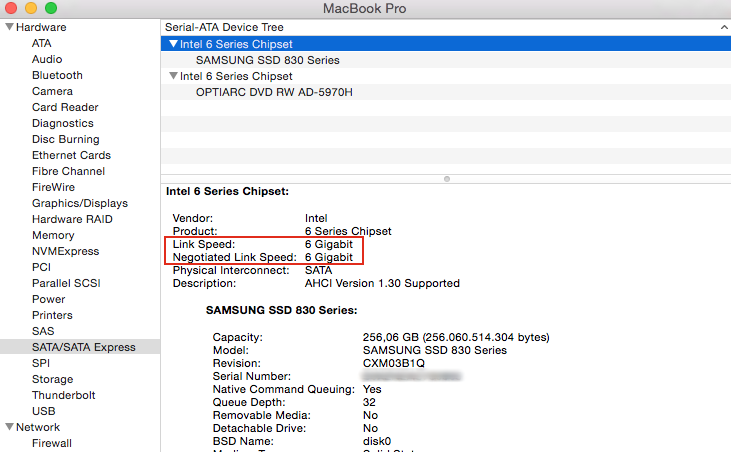Open the Fibre Channel entry
The height and width of the screenshot is (452, 731).
point(69,171)
